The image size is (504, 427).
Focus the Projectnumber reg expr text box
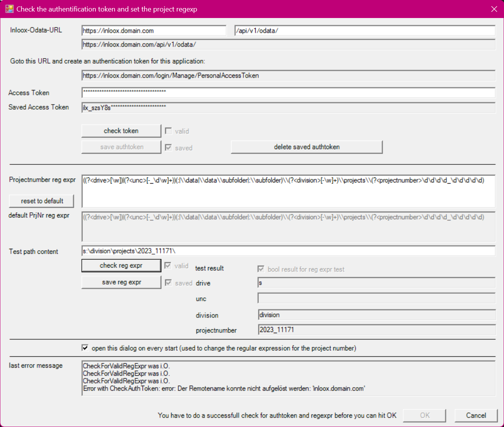[x=289, y=191]
